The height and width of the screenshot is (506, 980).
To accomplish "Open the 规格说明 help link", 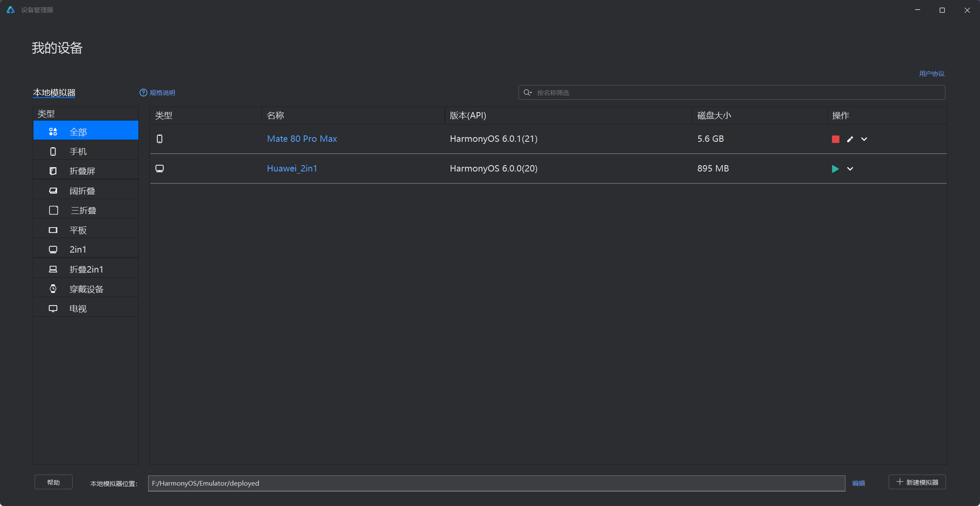I will [x=157, y=93].
